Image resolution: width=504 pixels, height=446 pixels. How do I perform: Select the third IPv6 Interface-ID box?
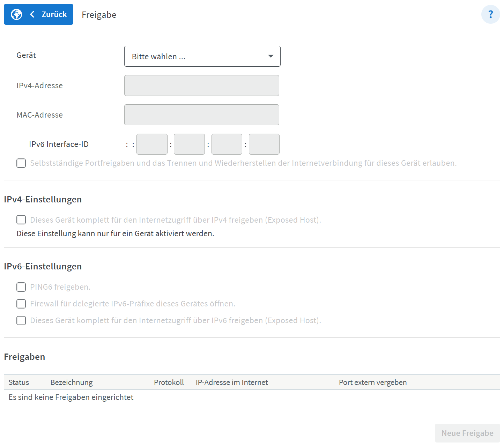pyautogui.click(x=227, y=144)
